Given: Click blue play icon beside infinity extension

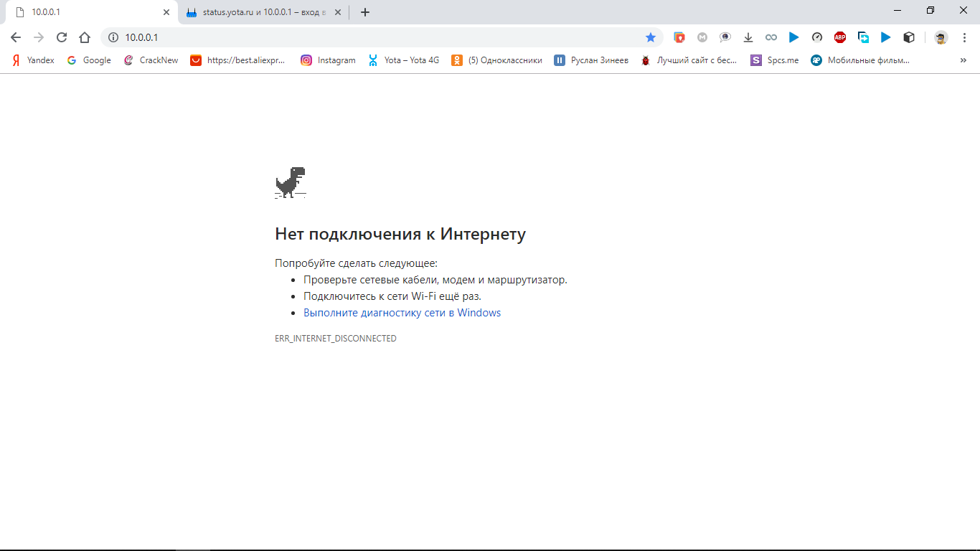Looking at the screenshot, I should point(794,37).
